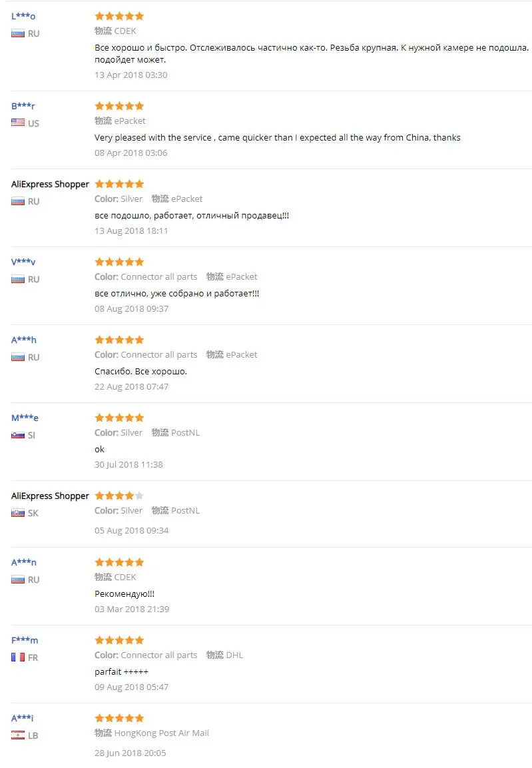Click the 'HongKong Post Air Mail' logistics label
Viewport: 532px width, 768px height.
pyautogui.click(x=162, y=733)
